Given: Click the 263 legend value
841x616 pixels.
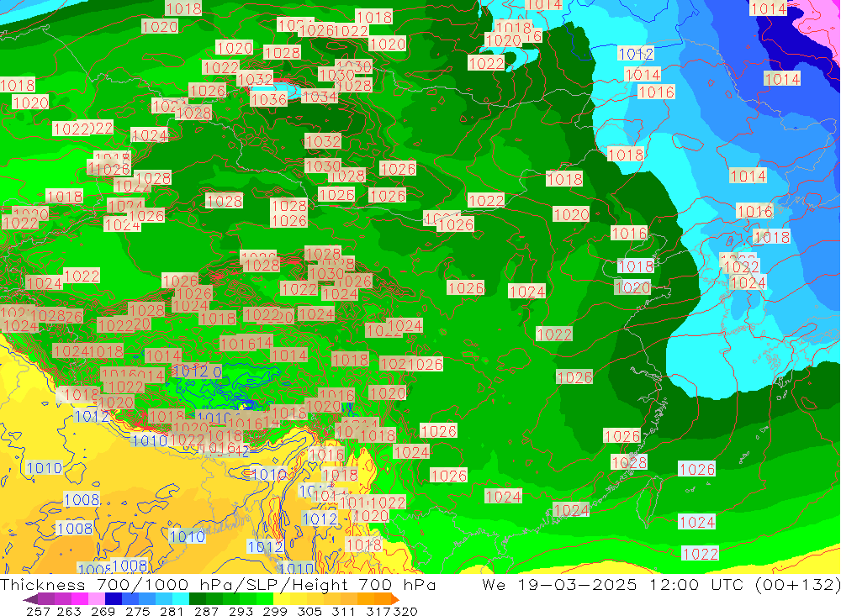Looking at the screenshot, I should (69, 611).
